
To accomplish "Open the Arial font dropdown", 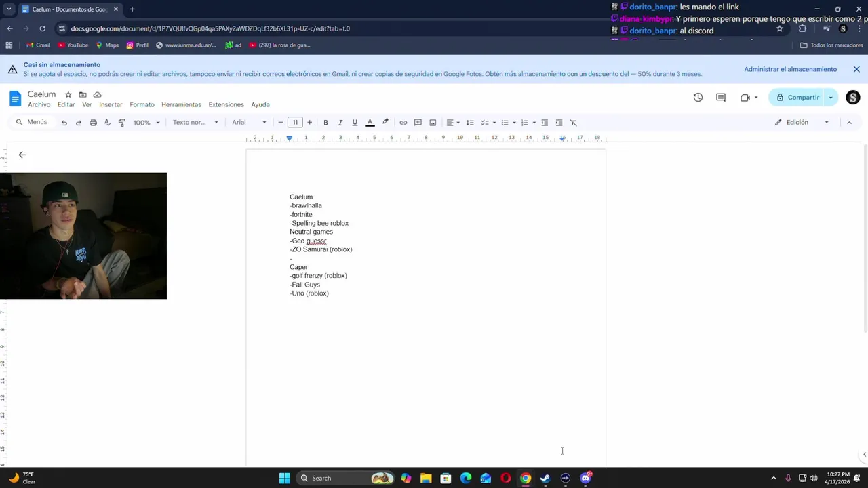I will (249, 123).
